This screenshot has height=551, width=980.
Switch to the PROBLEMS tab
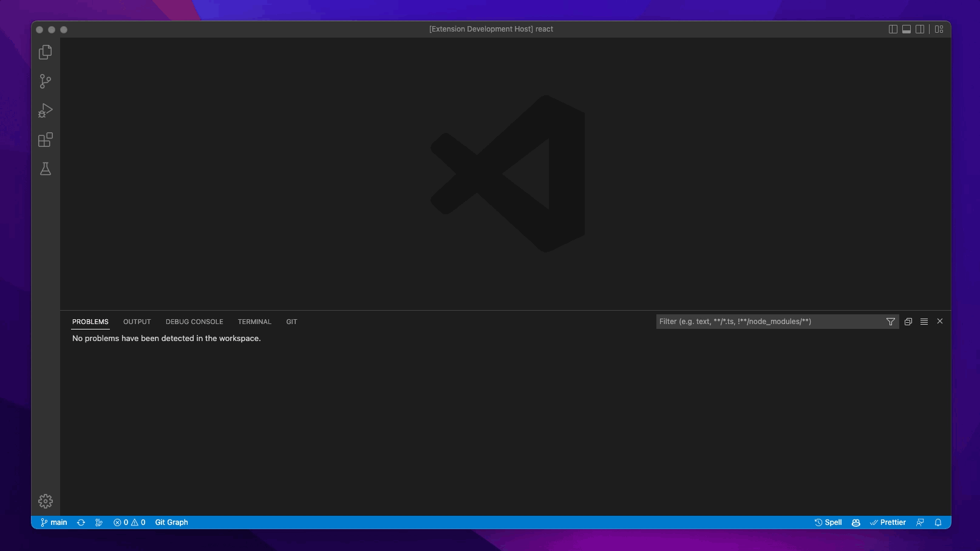point(90,322)
